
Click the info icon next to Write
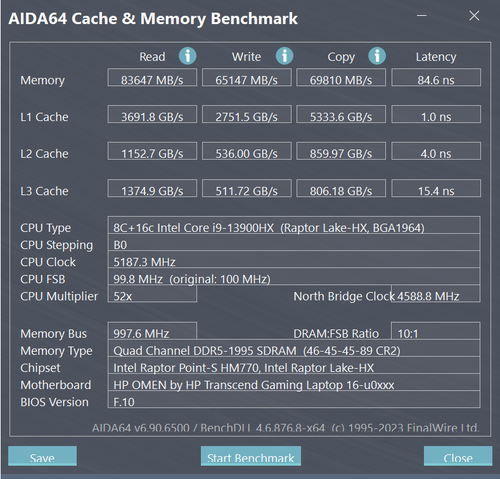point(284,56)
